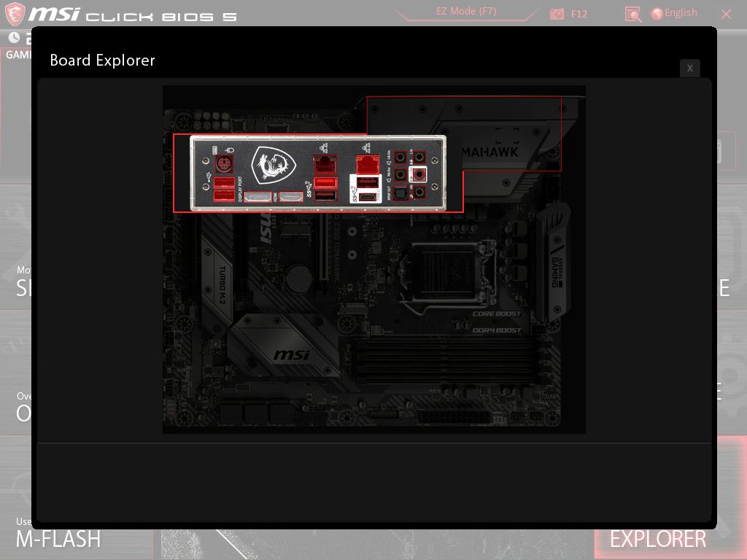Image resolution: width=747 pixels, height=560 pixels.
Task: Select the S/PDIF optical audio output
Action: coord(400,195)
